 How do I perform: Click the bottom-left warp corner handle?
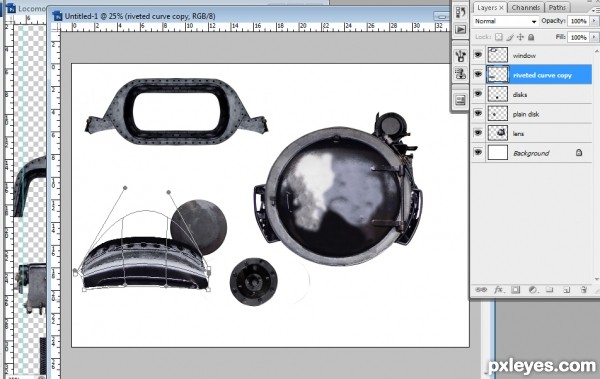click(84, 290)
